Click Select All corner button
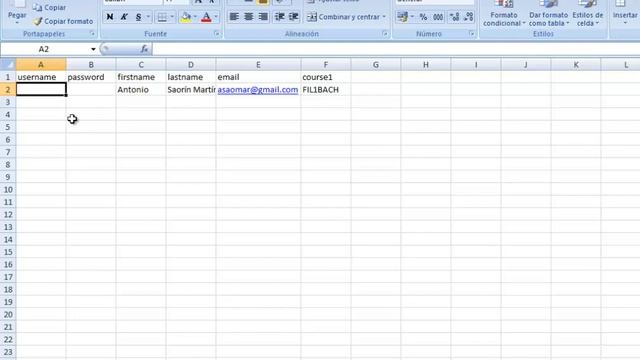640x360 pixels. tap(8, 64)
